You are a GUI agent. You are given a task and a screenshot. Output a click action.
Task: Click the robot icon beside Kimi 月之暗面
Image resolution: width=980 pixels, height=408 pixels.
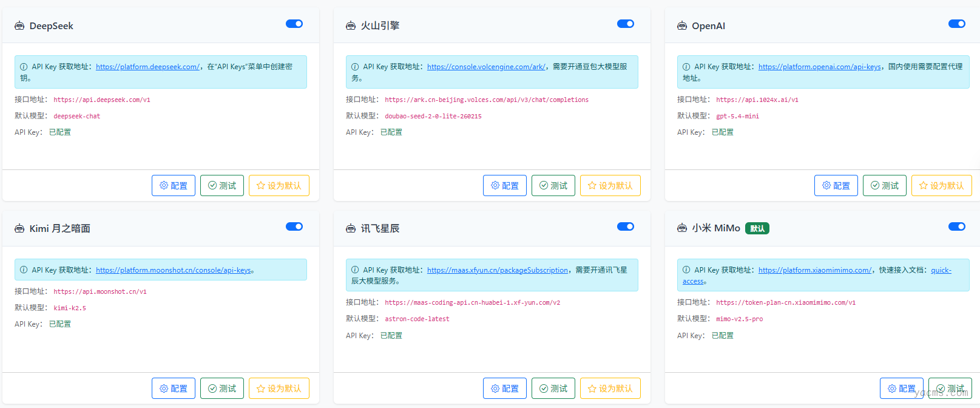[x=19, y=228]
